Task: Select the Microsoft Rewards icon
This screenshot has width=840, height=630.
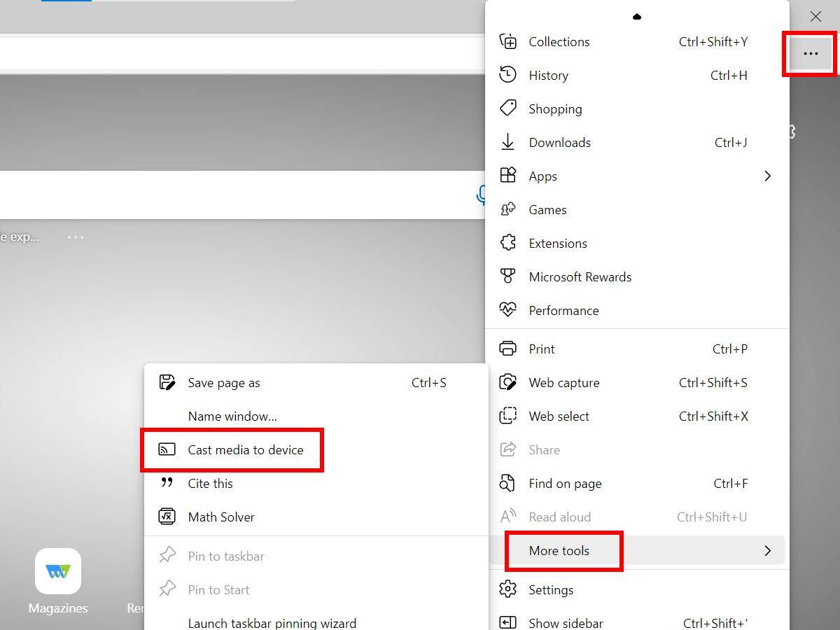Action: click(x=507, y=276)
